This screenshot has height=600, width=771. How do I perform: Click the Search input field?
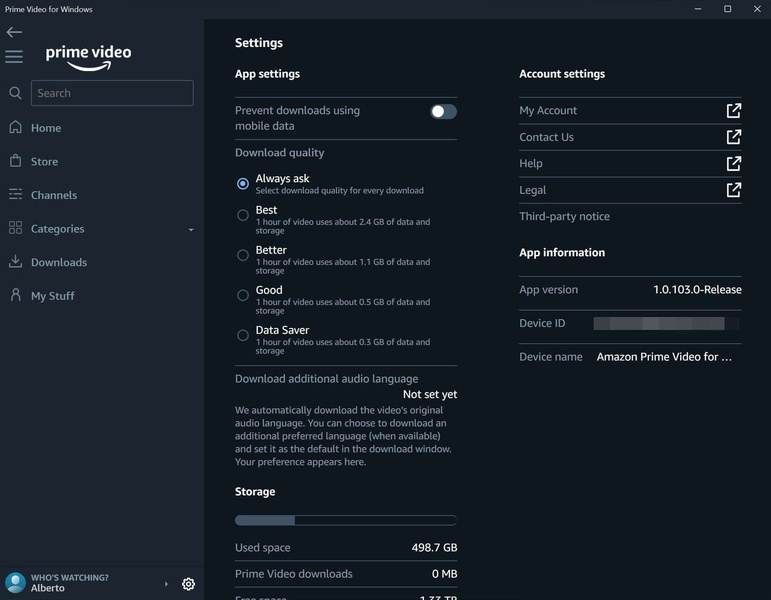pos(112,93)
